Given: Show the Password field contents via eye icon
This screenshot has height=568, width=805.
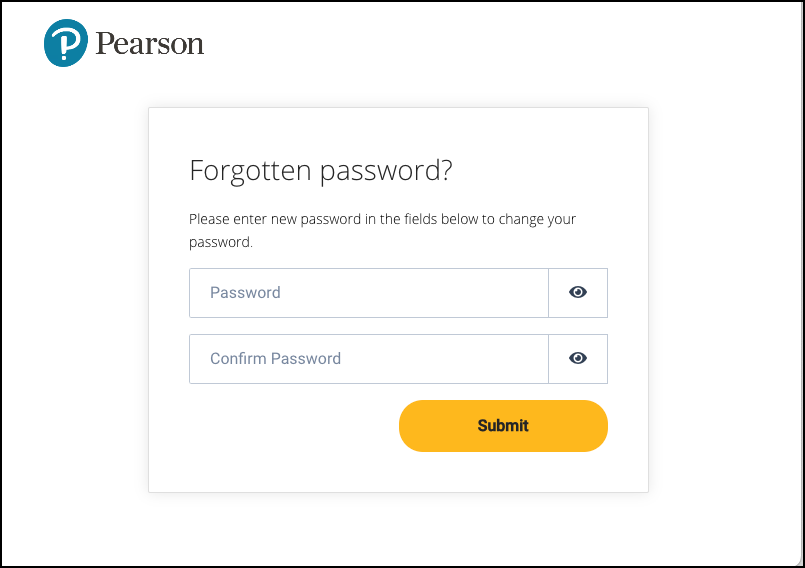Looking at the screenshot, I should [x=578, y=293].
